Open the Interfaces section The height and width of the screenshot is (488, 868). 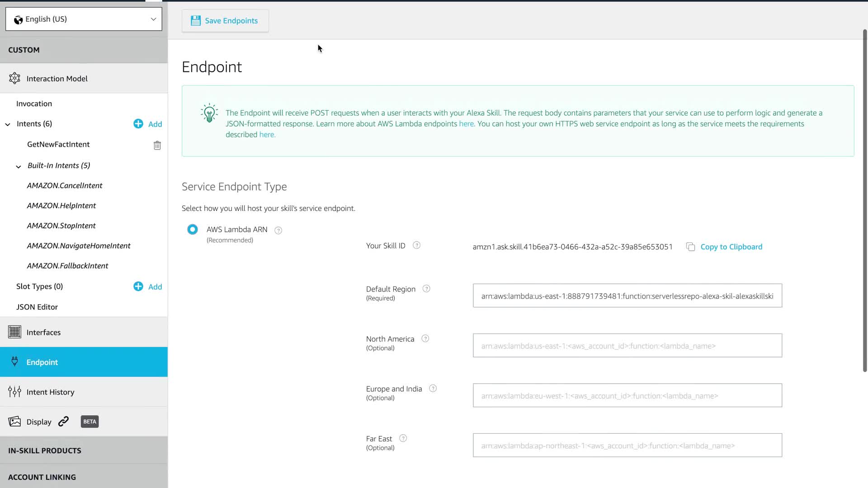[43, 333]
